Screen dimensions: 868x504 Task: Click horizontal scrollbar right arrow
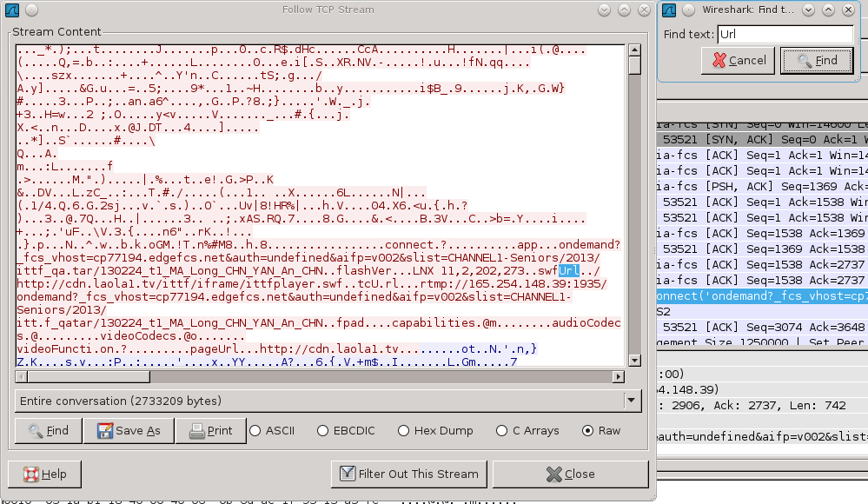(619, 376)
